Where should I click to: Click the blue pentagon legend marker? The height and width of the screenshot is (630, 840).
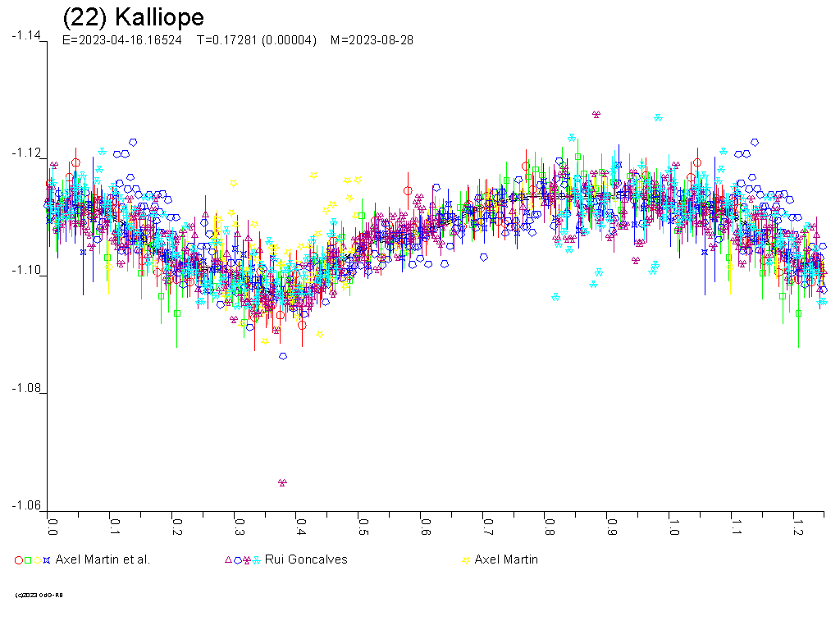point(237,560)
